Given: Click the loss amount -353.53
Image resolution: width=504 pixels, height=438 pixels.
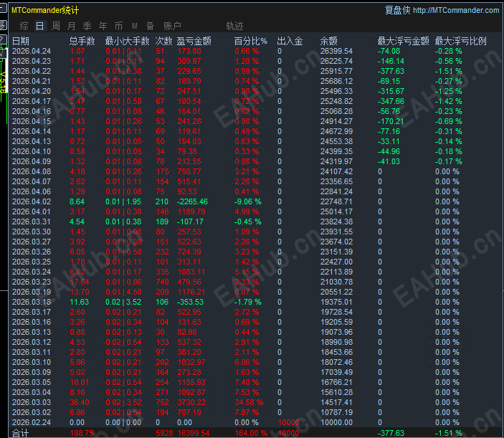Looking at the screenshot, I should pyautogui.click(x=190, y=302).
